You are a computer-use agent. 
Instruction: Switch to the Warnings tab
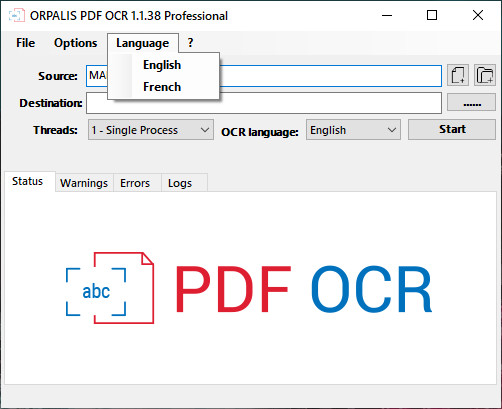[84, 183]
